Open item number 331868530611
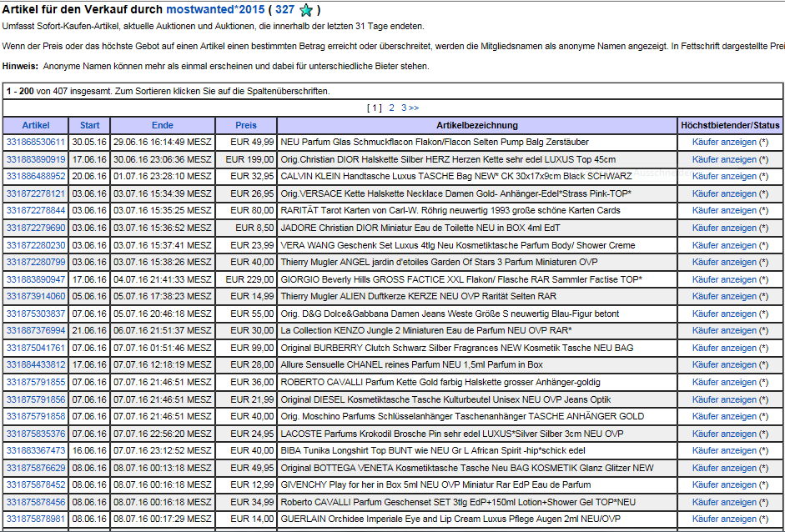This screenshot has width=785, height=532. coord(36,142)
